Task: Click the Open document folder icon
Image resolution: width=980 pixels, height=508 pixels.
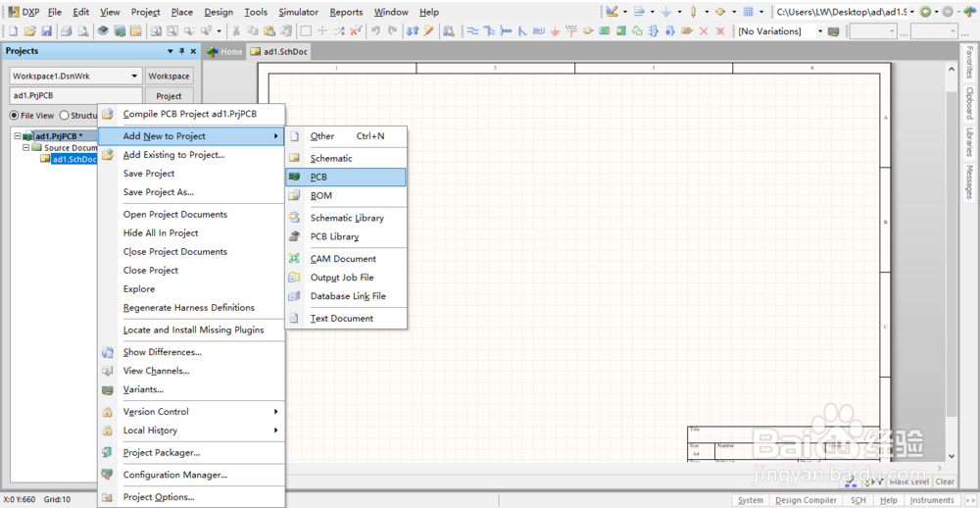Action: click(x=30, y=30)
